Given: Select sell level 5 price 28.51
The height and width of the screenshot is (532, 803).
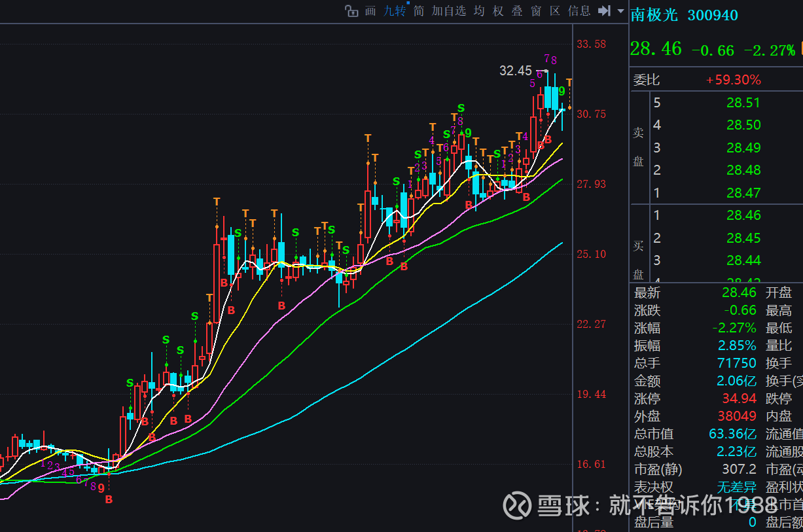Looking at the screenshot, I should pos(743,102).
